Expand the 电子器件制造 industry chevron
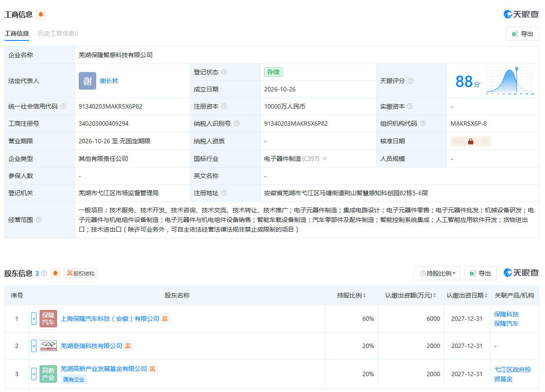Screen dimensions: 545x392 pos(324,159)
